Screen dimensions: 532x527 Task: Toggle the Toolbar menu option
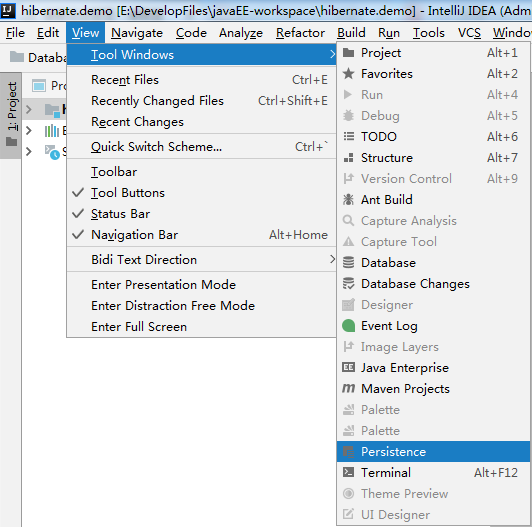[201, 172]
